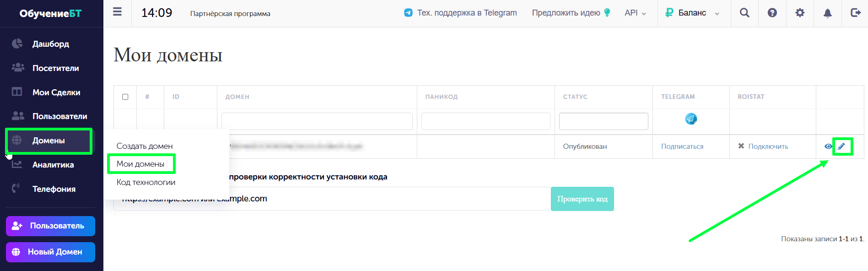Click the ОбучениеБТ logo
This screenshot has height=271, width=868.
(50, 13)
